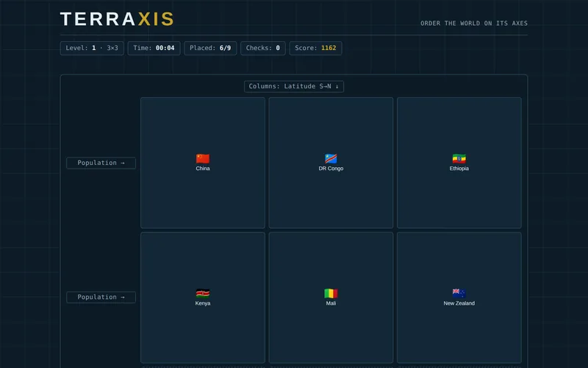
Task: Click the New Zealand flag icon
Action: (459, 293)
